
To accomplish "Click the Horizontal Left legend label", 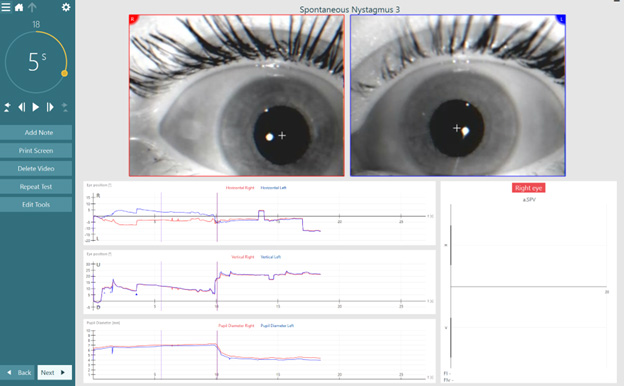I will [x=273, y=188].
